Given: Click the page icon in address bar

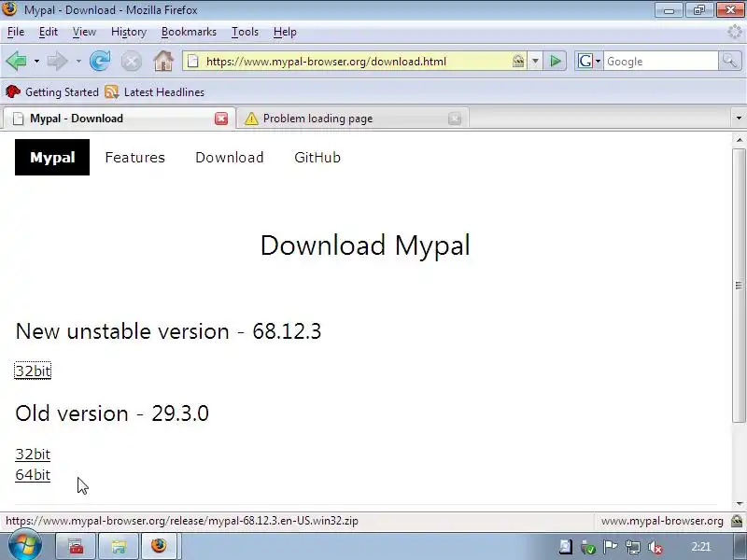Looking at the screenshot, I should click(193, 61).
